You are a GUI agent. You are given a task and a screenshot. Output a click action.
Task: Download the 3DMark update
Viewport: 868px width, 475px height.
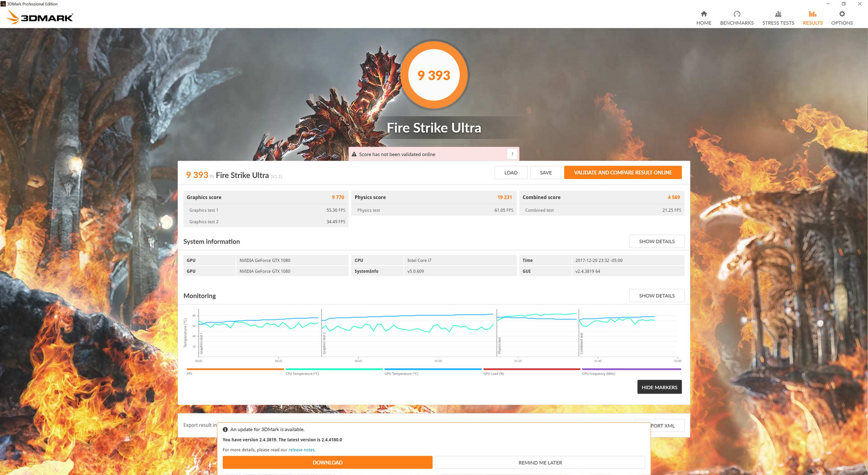tap(327, 462)
